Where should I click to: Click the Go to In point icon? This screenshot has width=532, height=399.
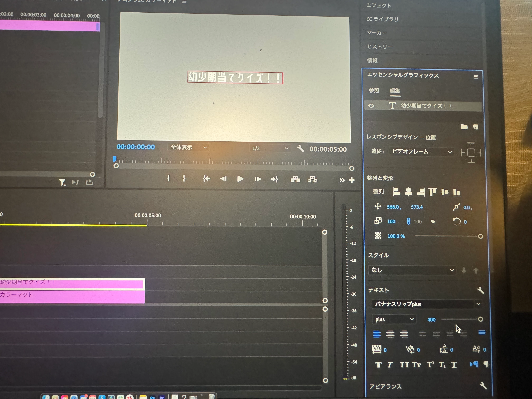click(206, 179)
